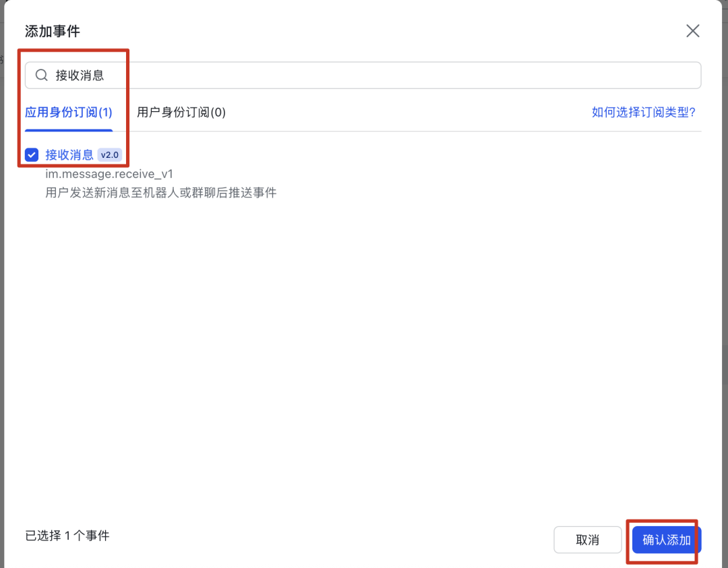Dismiss dialog using top-right close icon

(692, 30)
